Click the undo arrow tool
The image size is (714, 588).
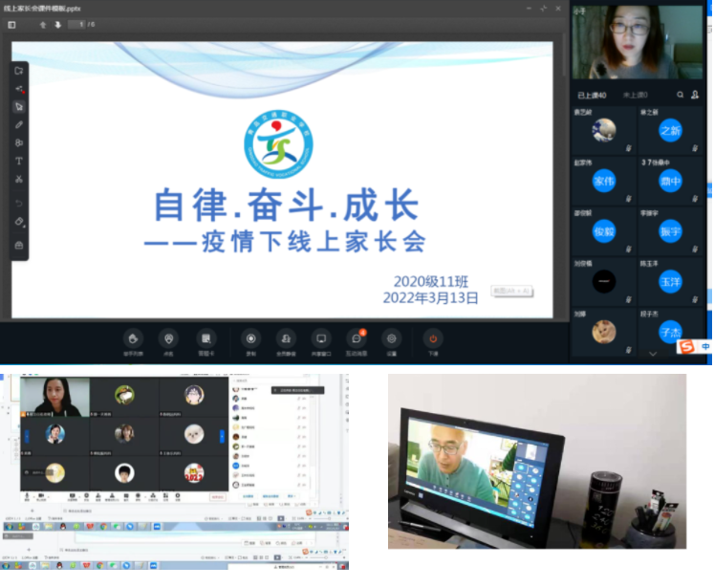[19, 203]
